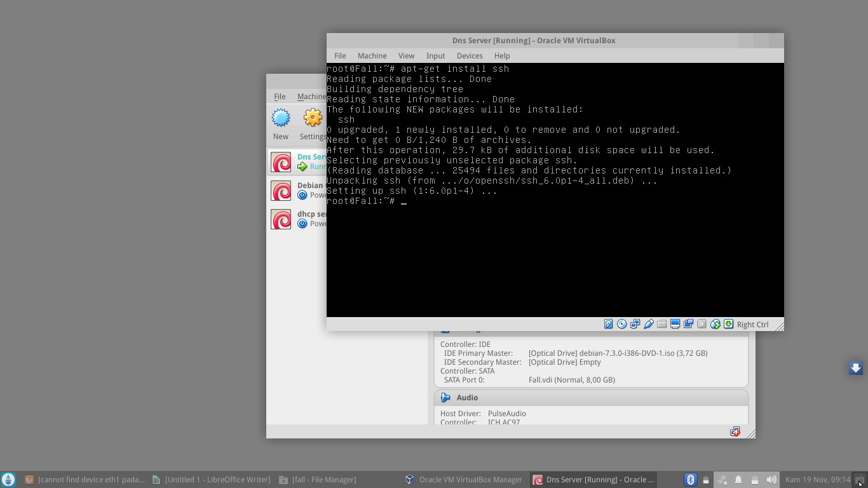Open the clock to show the calendar

tap(820, 479)
